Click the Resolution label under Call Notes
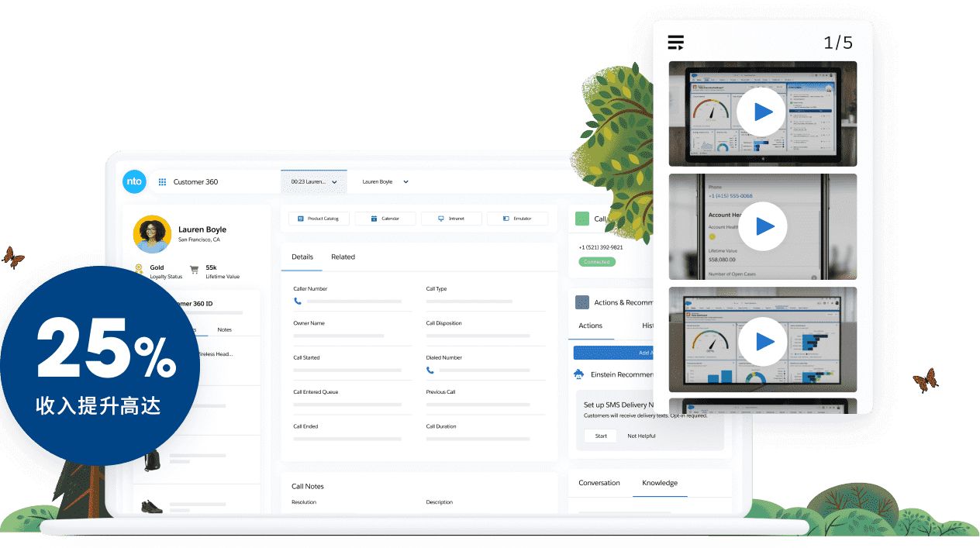 click(304, 502)
